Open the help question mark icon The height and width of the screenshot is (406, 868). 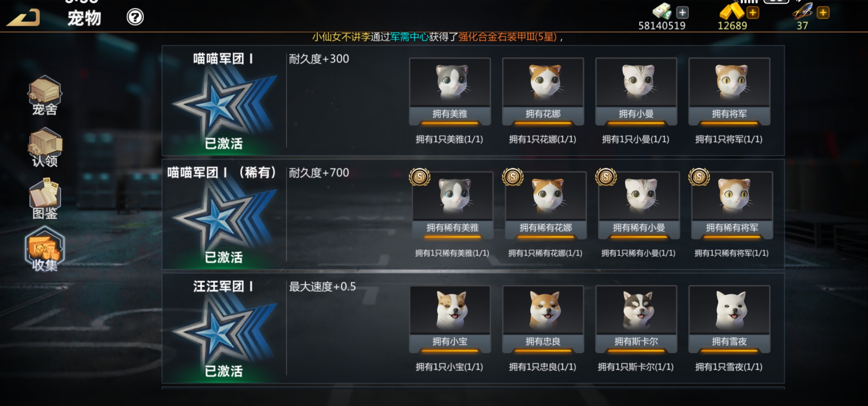[x=135, y=17]
